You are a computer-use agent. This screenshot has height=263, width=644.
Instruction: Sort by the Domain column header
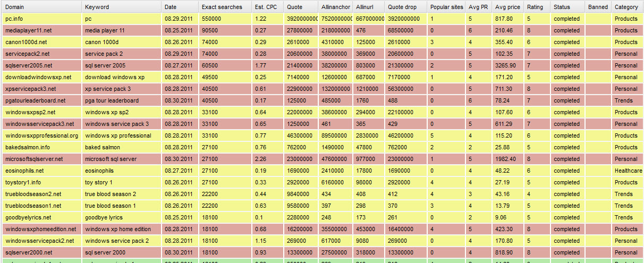41,7
